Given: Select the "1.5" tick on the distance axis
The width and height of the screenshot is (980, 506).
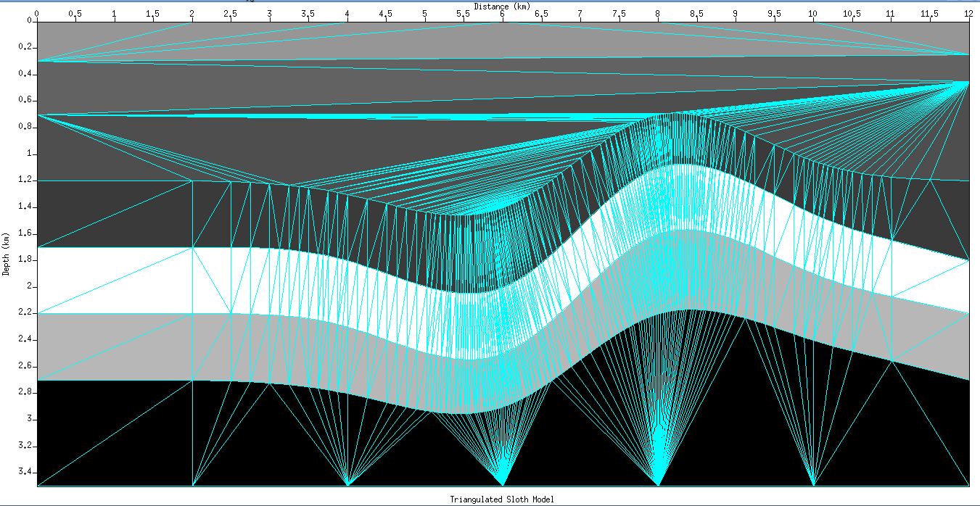Looking at the screenshot, I should (153, 14).
